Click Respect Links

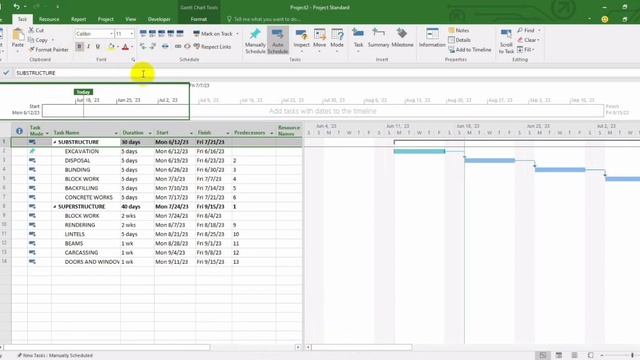[x=212, y=47]
